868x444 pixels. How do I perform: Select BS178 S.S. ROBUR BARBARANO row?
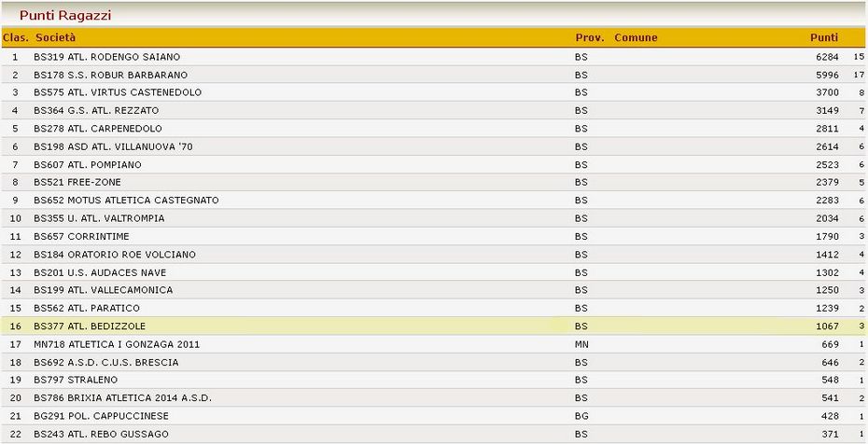pyautogui.click(x=434, y=75)
